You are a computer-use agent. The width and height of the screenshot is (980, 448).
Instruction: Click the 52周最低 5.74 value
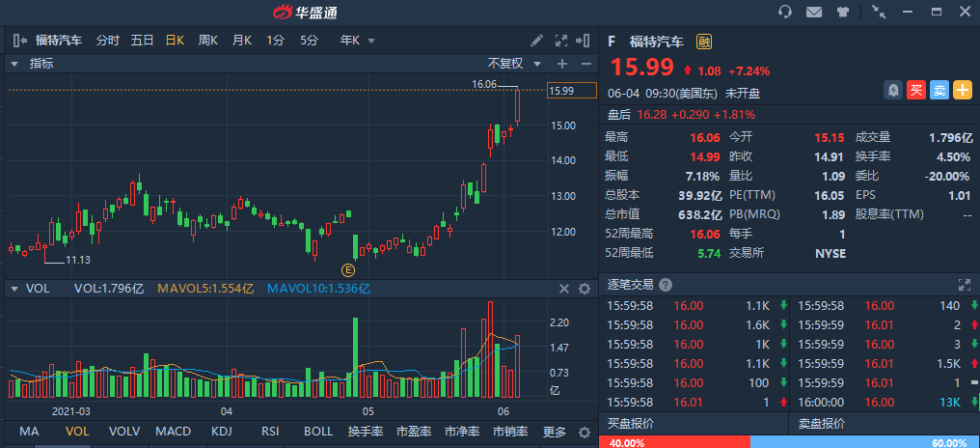coord(707,253)
